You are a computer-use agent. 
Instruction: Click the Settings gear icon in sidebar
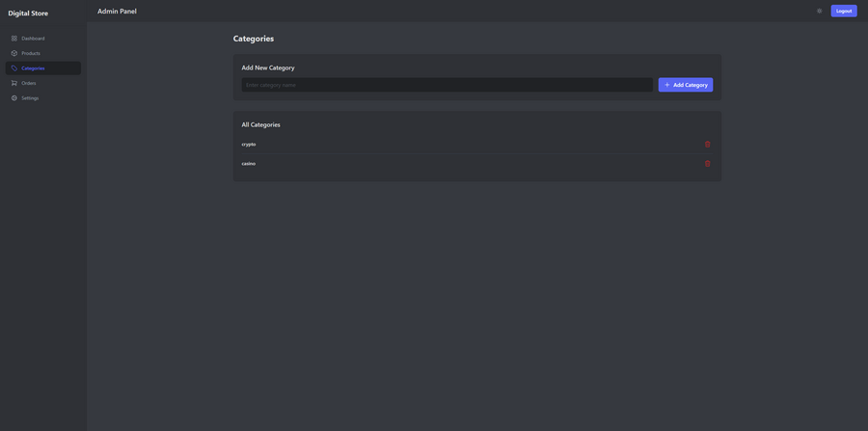[14, 98]
